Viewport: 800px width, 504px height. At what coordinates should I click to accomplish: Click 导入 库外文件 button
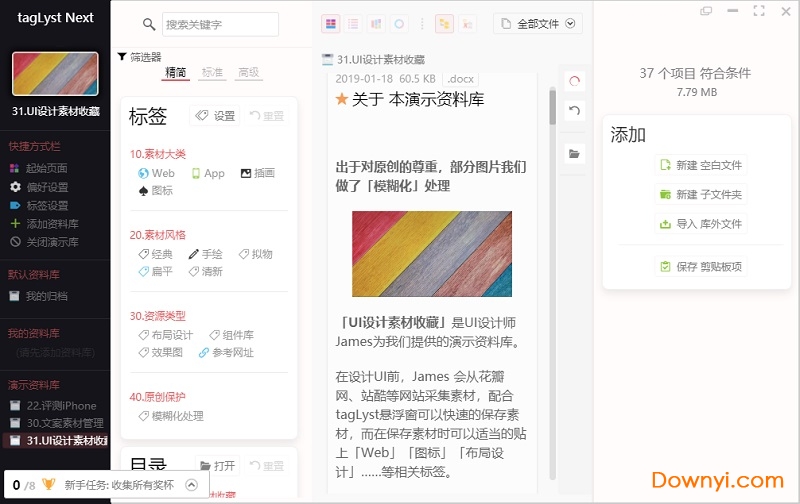tap(700, 224)
